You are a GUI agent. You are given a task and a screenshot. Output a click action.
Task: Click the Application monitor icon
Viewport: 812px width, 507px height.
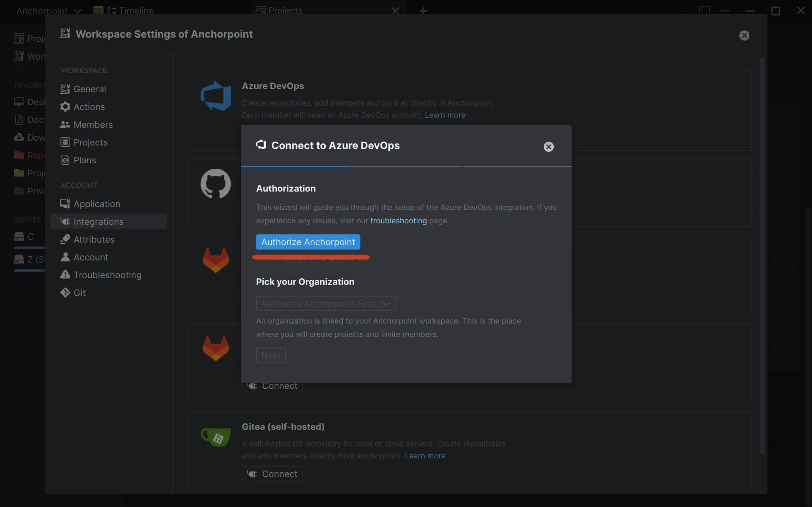click(65, 204)
